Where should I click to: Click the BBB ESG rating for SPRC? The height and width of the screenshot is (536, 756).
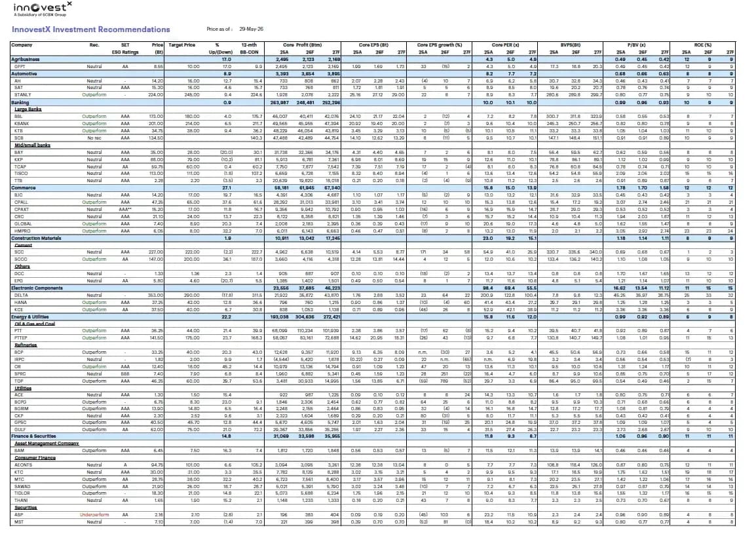[x=125, y=374]
